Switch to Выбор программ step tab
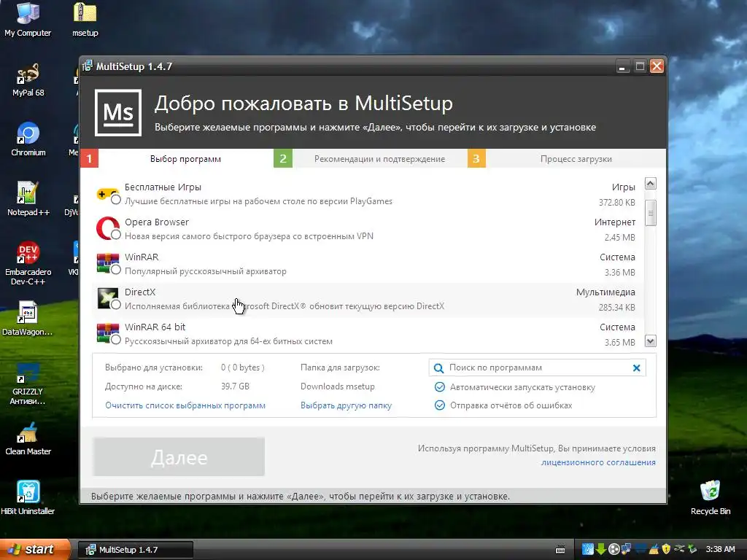 point(177,158)
